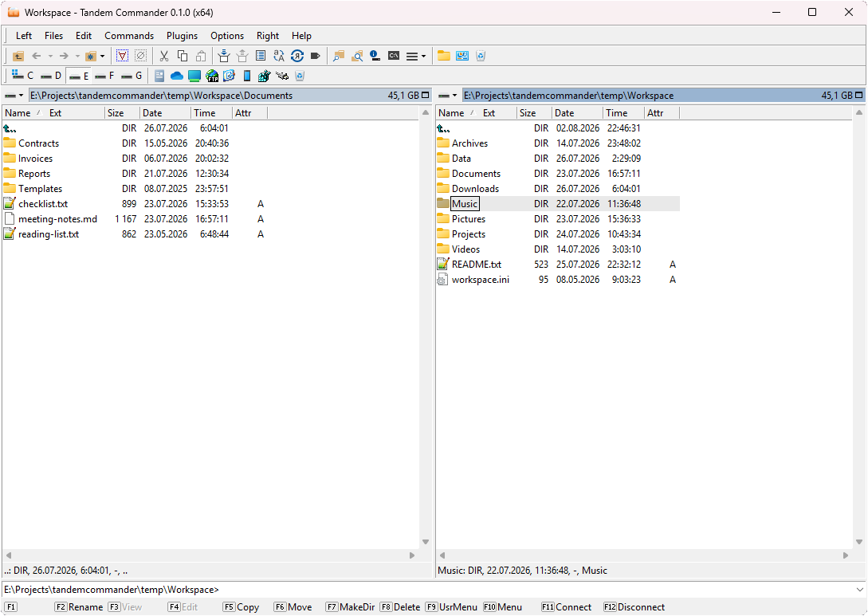Switch to drive C

(22, 75)
